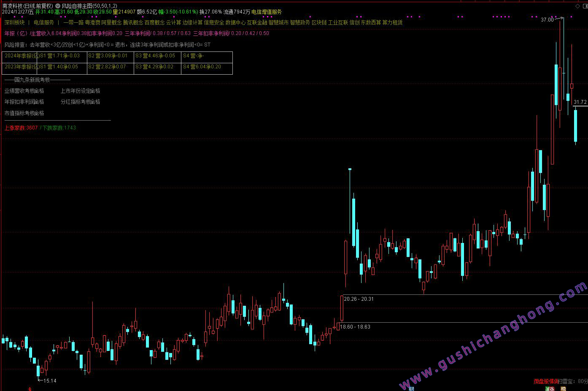Image resolution: width=588 pixels, height=391 pixels.
Task: Click the 微盘股慎做 warning text
Action: point(546,381)
